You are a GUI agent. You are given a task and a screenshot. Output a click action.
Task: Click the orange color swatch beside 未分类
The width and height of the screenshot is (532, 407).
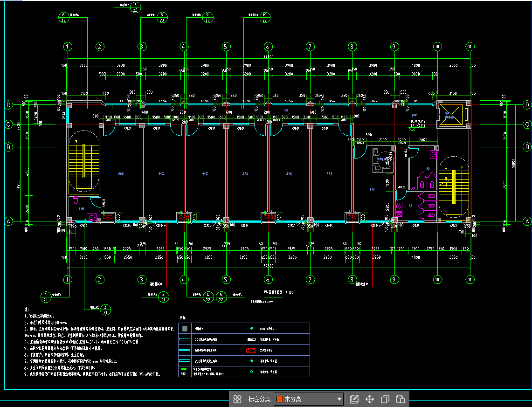[280, 399]
